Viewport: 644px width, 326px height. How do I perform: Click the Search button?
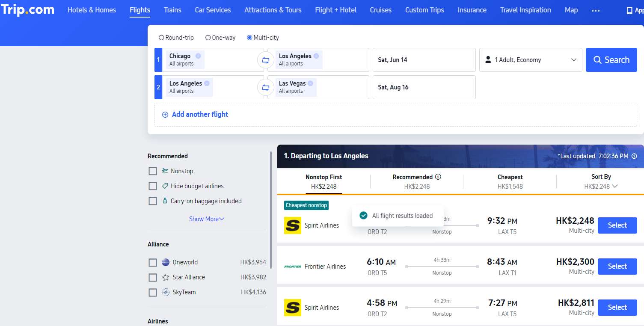611,60
